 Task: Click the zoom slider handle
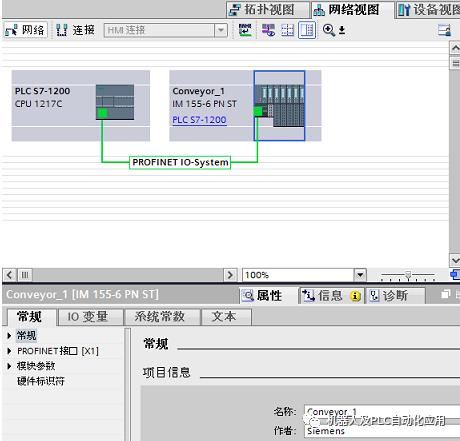[x=408, y=275]
